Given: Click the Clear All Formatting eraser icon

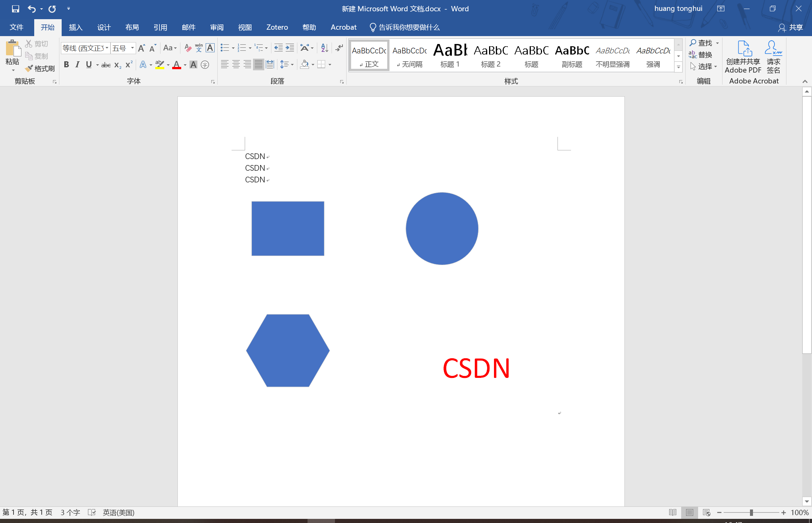Looking at the screenshot, I should point(188,48).
